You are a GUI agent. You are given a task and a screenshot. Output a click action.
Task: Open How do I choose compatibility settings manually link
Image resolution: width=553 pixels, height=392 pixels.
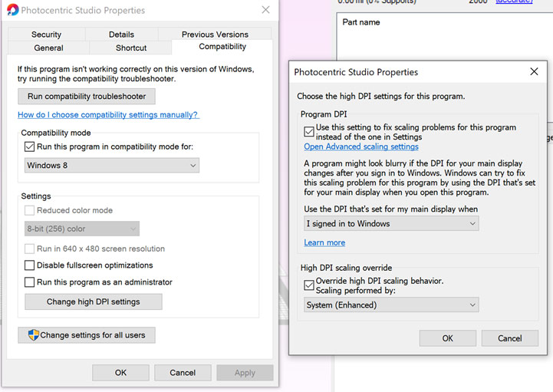[109, 114]
